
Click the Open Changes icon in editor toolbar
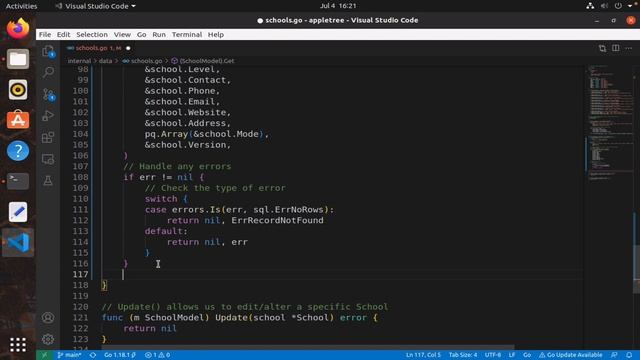602,48
